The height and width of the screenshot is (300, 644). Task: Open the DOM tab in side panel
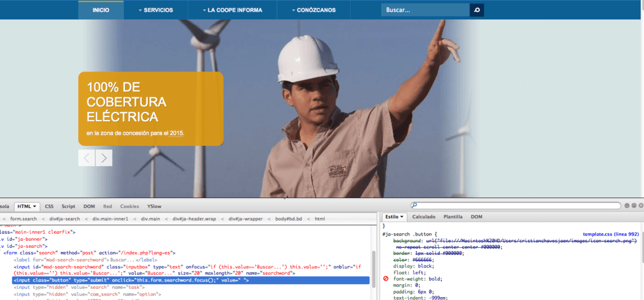[477, 217]
